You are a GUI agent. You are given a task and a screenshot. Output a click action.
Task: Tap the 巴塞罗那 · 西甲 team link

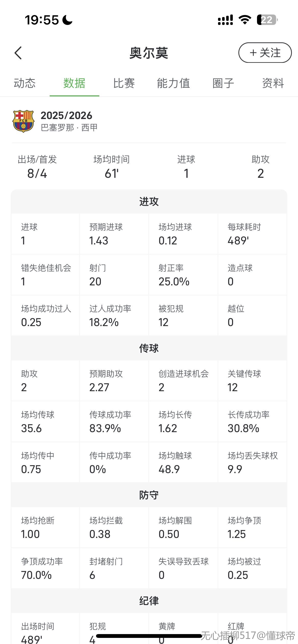click(69, 127)
